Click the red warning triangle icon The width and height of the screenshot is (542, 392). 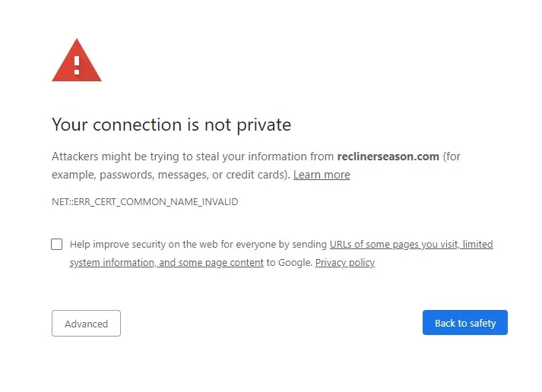(x=77, y=61)
